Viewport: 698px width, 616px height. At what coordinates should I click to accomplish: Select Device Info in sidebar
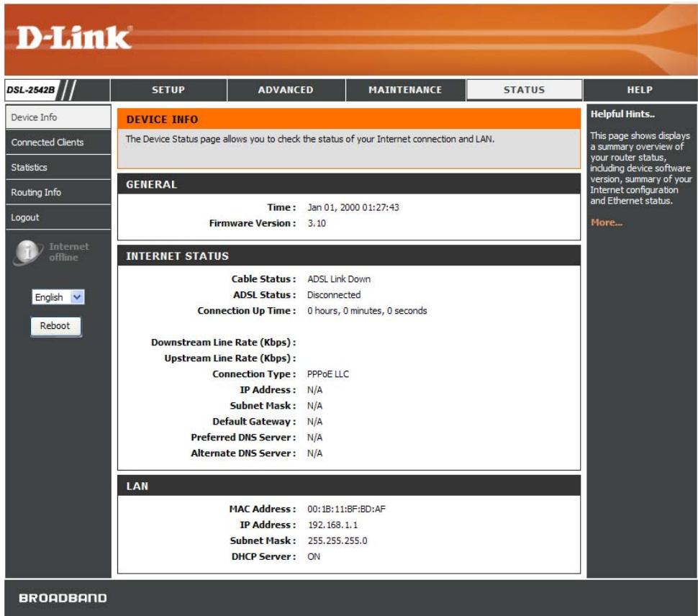58,117
